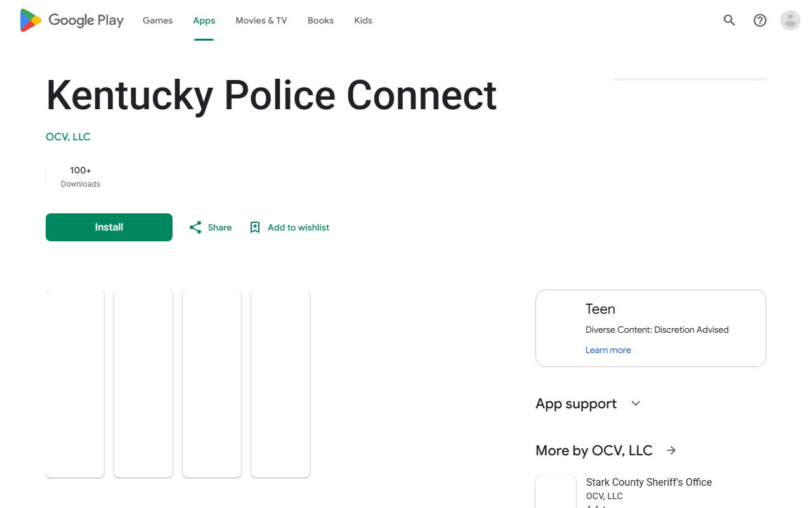Open the second app screenshot thumbnail
The image size is (812, 508).
pyautogui.click(x=143, y=384)
